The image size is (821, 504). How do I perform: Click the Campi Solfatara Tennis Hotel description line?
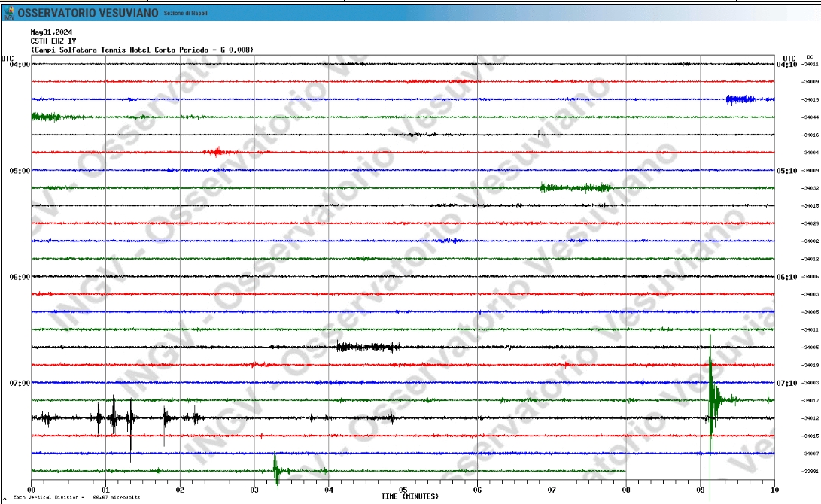pos(142,50)
